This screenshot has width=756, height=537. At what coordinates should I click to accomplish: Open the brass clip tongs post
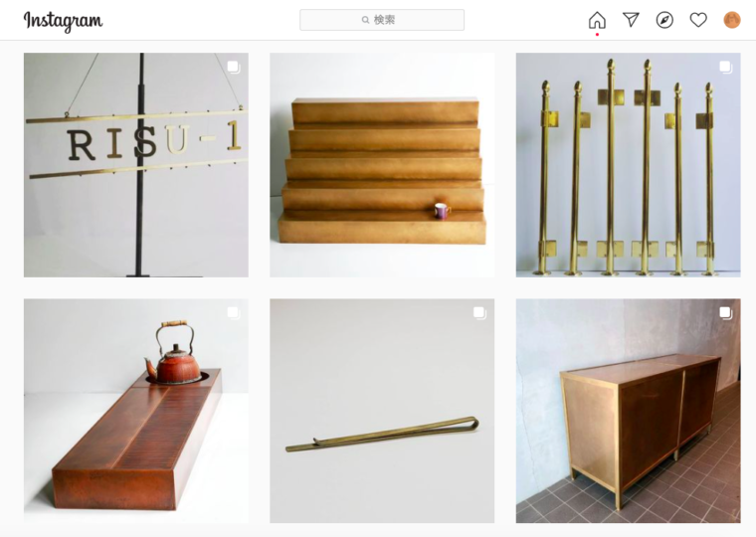pyautogui.click(x=382, y=411)
